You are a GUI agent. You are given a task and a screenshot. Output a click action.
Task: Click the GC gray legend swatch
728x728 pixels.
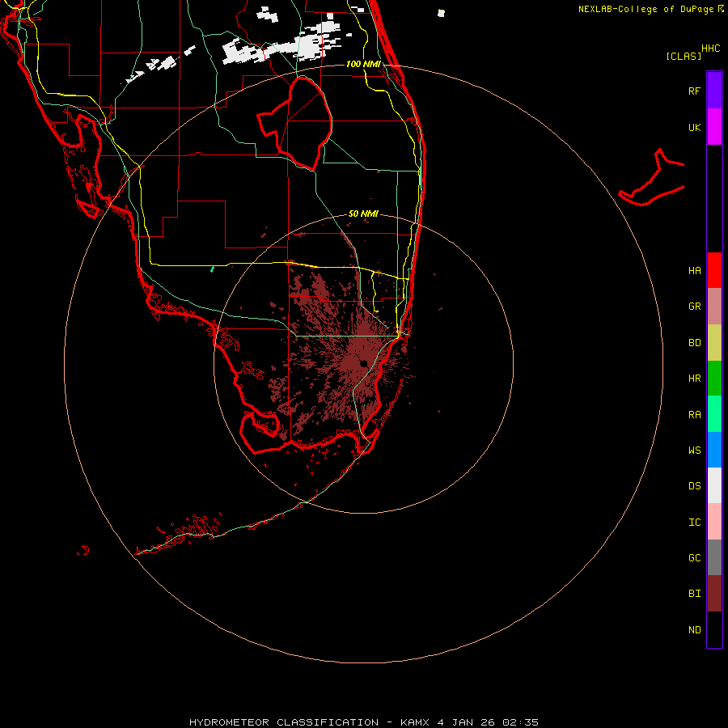click(x=714, y=557)
